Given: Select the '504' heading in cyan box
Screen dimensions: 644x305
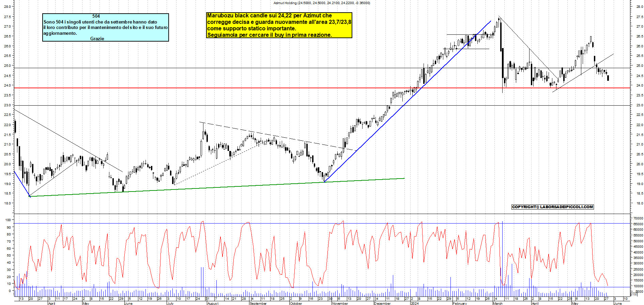Looking at the screenshot, I should point(96,16).
